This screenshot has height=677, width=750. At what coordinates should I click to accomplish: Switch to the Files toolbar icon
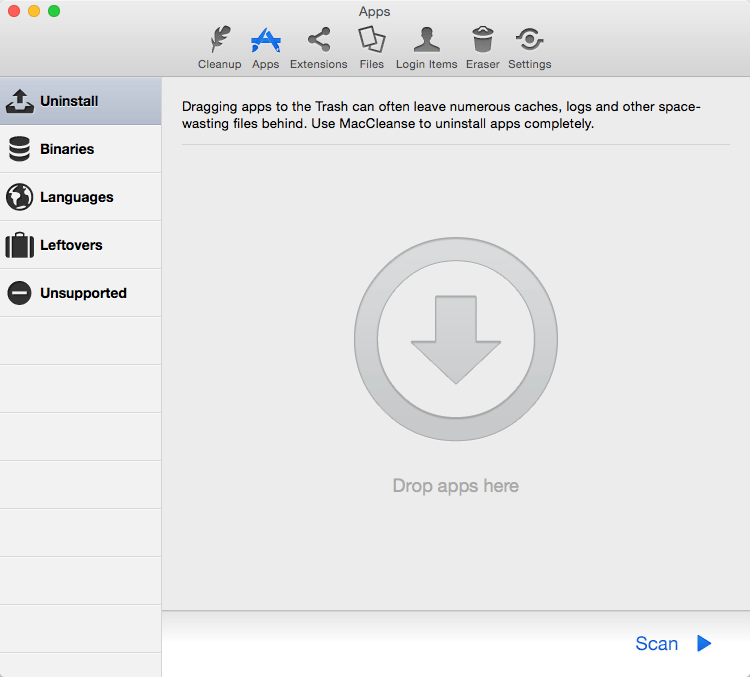(x=372, y=39)
